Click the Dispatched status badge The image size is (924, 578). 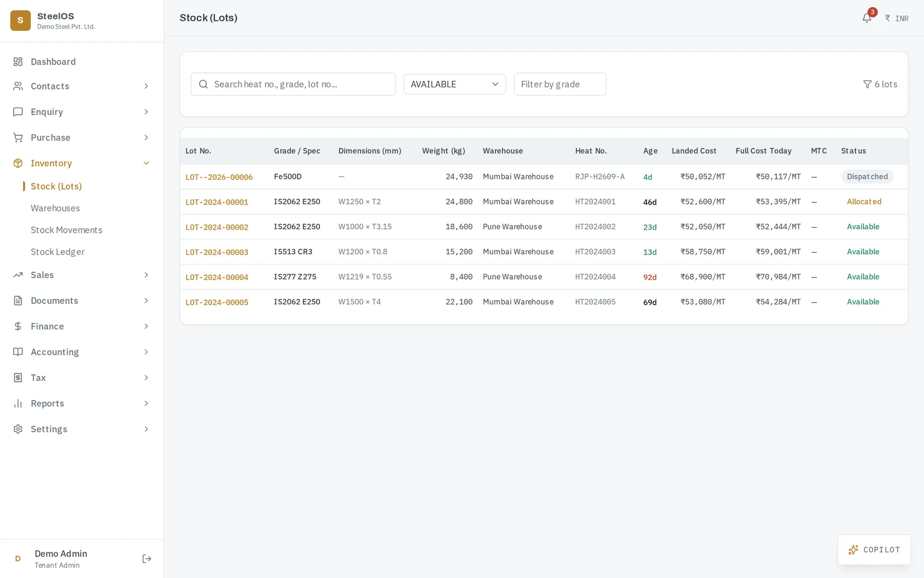pos(867,177)
